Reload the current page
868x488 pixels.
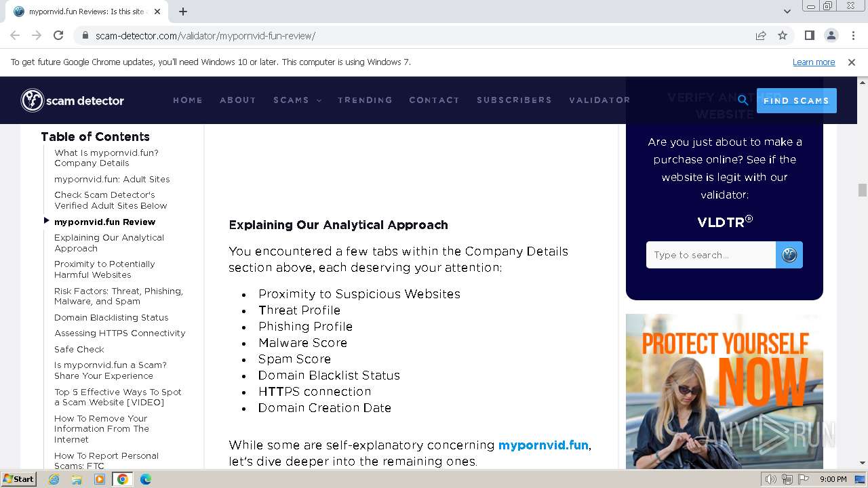pos(58,35)
